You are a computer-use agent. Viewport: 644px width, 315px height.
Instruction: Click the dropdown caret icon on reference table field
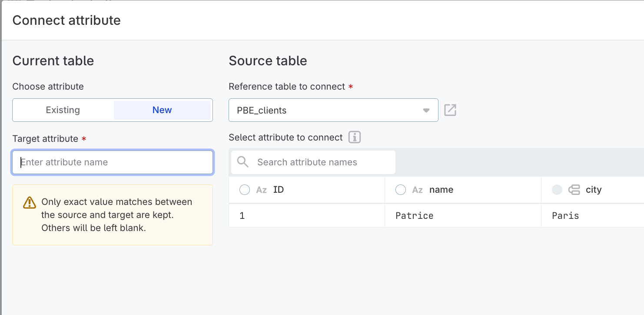click(426, 110)
